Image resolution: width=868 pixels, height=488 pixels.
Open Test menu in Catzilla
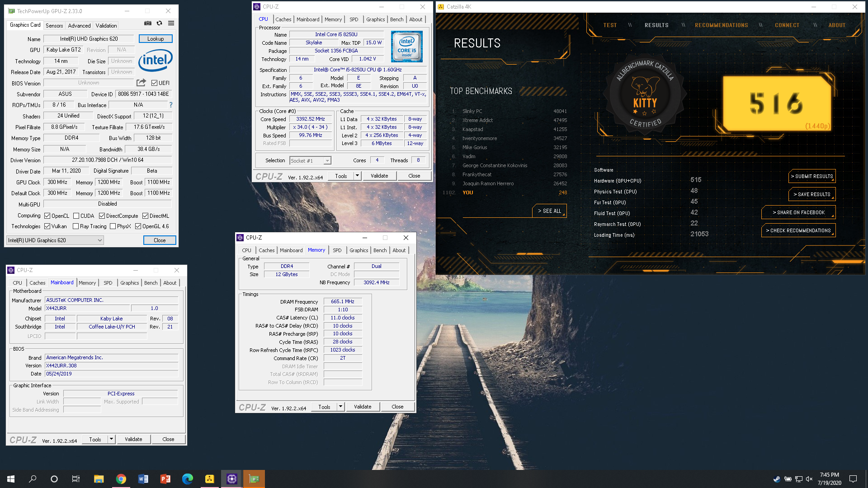610,25
